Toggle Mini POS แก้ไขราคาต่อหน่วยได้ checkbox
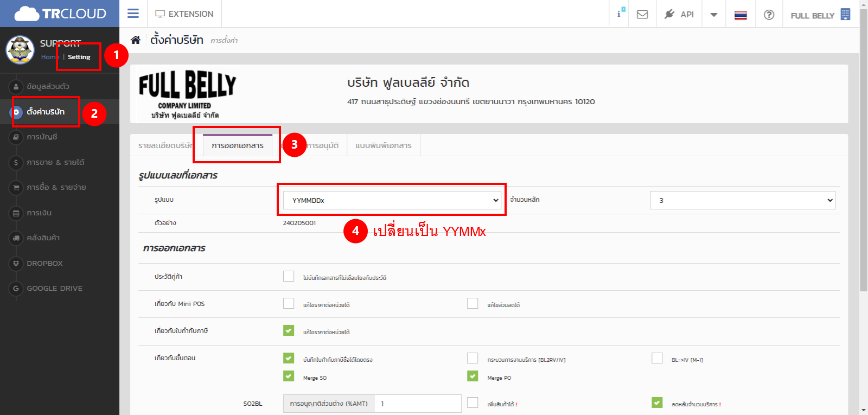The width and height of the screenshot is (868, 415). 289,303
